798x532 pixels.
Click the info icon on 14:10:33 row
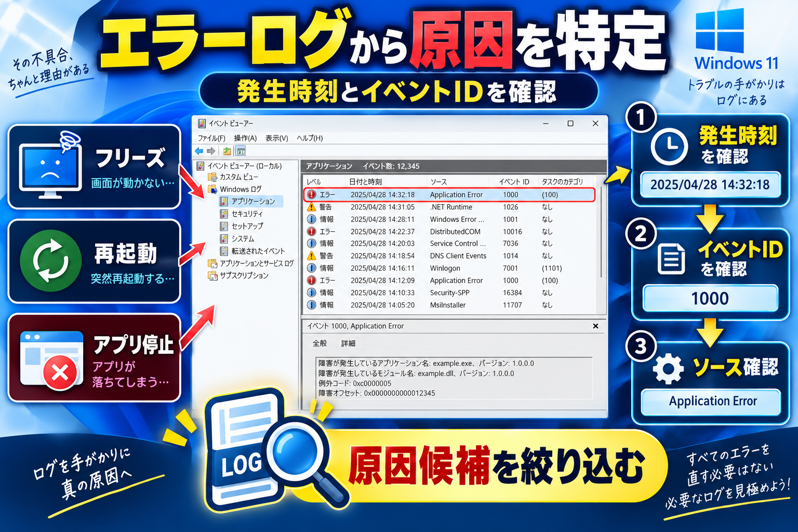(312, 292)
